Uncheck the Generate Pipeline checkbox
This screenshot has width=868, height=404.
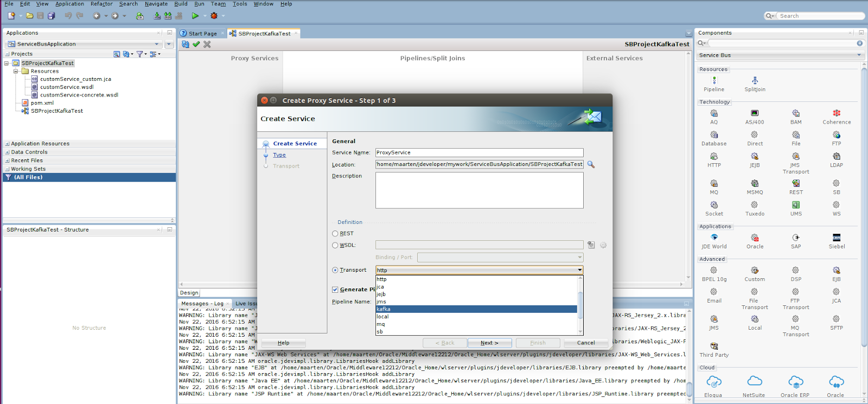tap(335, 290)
